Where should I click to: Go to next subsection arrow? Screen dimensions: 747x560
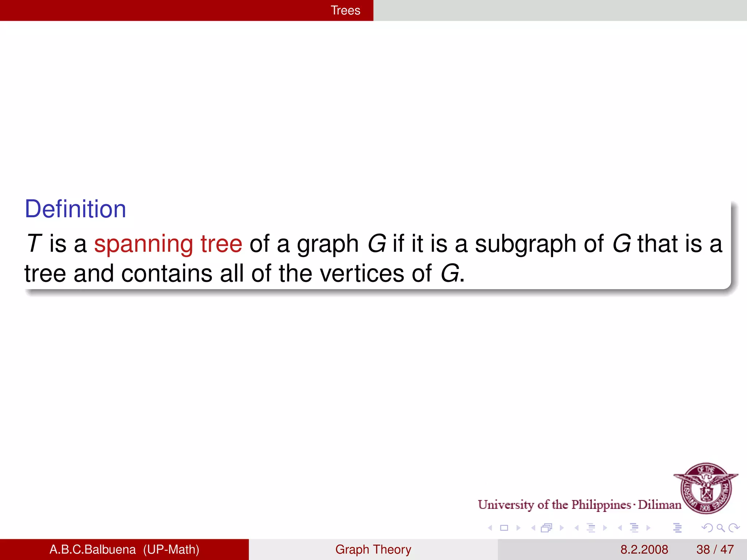605,528
